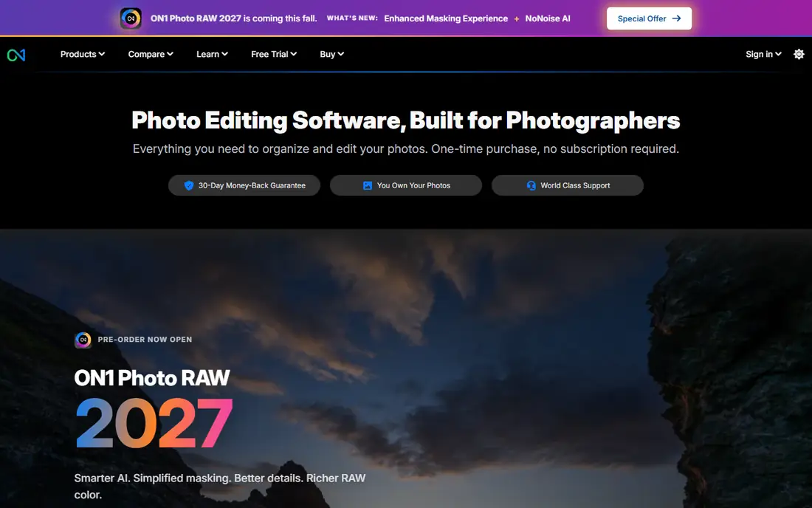Open the theme settings gear icon
This screenshot has height=508, width=812.
799,54
